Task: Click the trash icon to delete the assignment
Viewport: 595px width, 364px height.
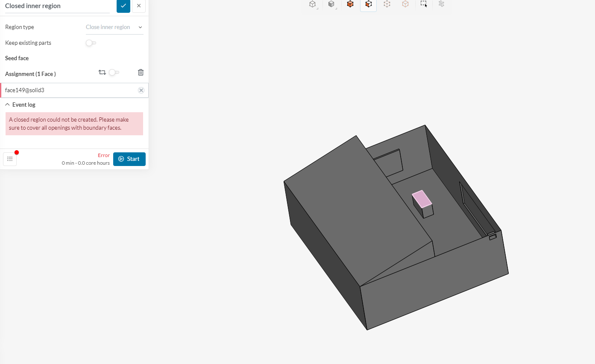Action: [x=141, y=72]
